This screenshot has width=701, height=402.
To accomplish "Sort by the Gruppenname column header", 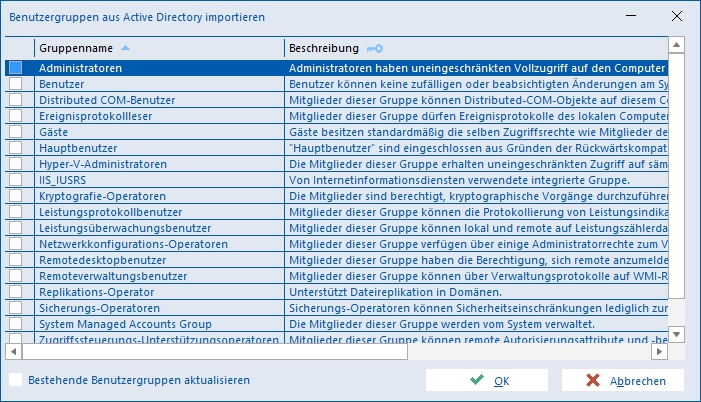I will [x=159, y=48].
